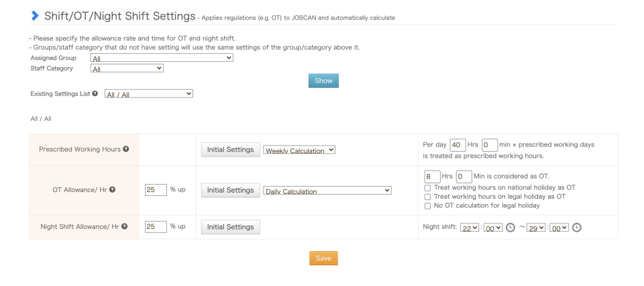Click the blue chevron icon beside page title
Viewport: 644px width, 286px height.
click(34, 15)
